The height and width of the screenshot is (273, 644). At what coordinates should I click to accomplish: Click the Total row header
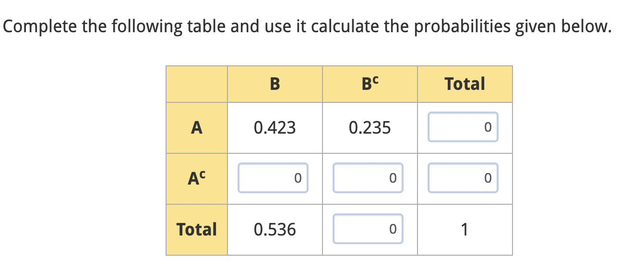point(197,230)
